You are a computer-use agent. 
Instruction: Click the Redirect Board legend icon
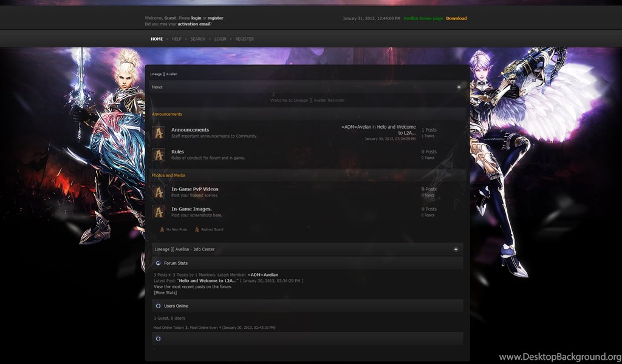197,229
